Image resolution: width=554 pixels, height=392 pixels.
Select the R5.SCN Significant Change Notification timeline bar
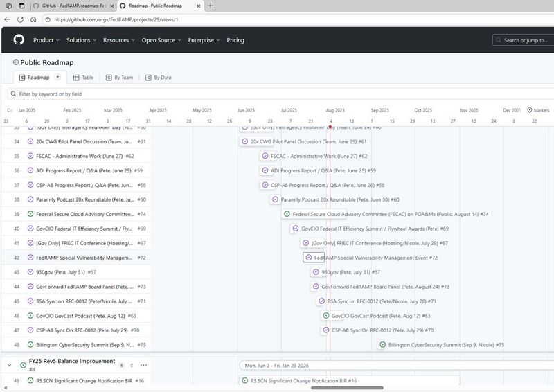[x=350, y=381]
